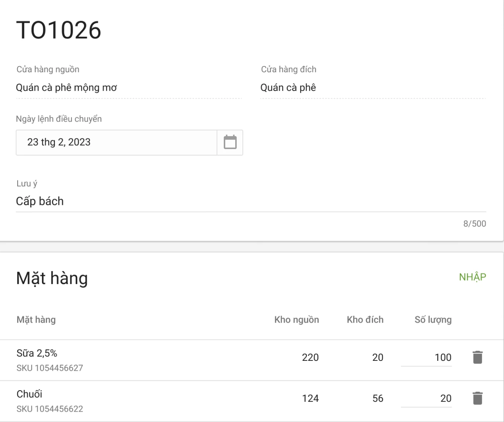Click source stock value 220

(310, 357)
